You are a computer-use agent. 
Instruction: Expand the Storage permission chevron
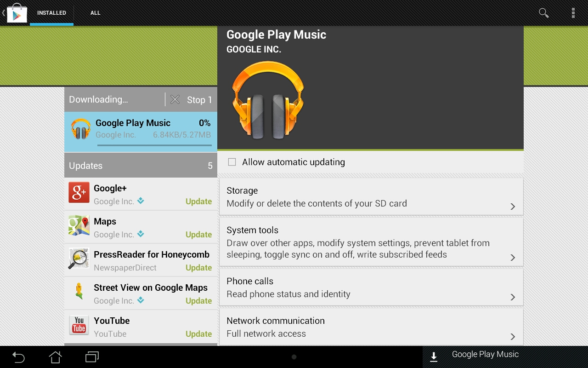pos(513,207)
